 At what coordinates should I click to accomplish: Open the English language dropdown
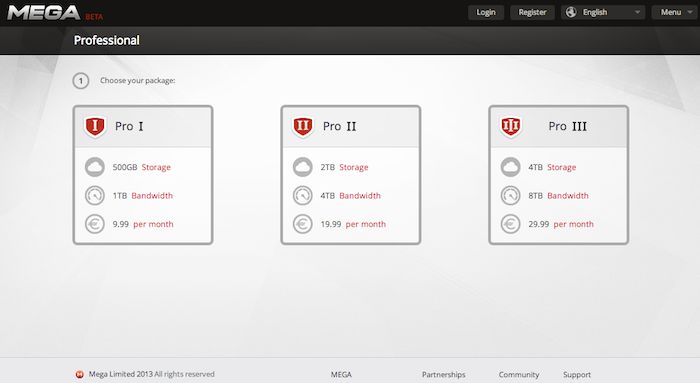(x=603, y=12)
